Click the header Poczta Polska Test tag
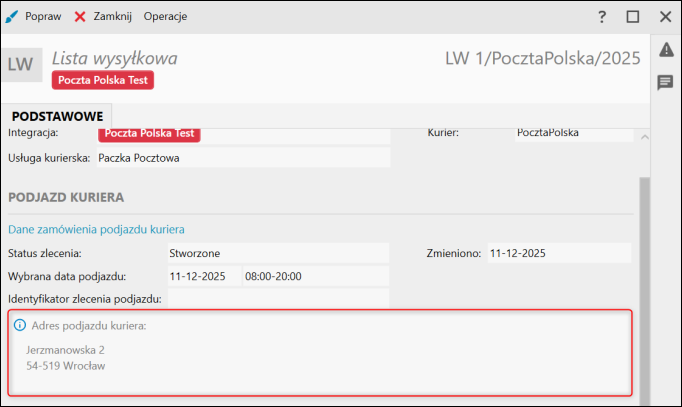 point(103,80)
